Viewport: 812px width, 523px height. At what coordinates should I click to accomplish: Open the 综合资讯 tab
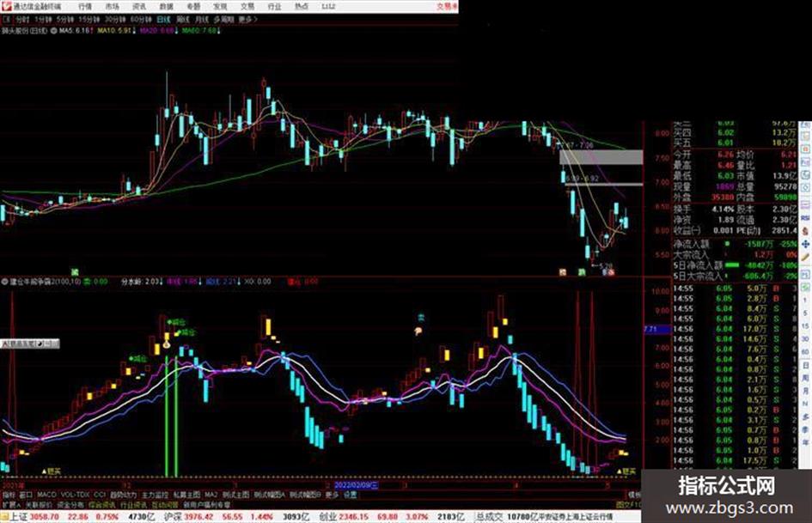102,504
